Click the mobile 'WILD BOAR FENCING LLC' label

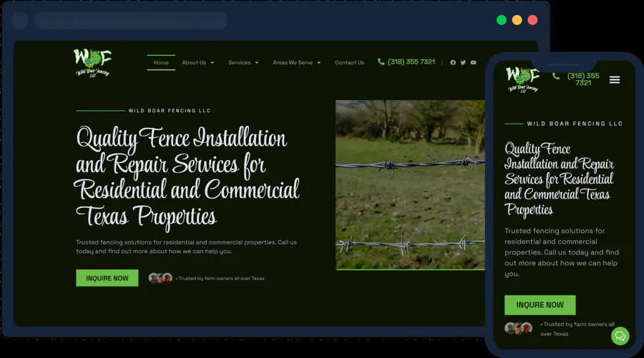[x=575, y=124]
